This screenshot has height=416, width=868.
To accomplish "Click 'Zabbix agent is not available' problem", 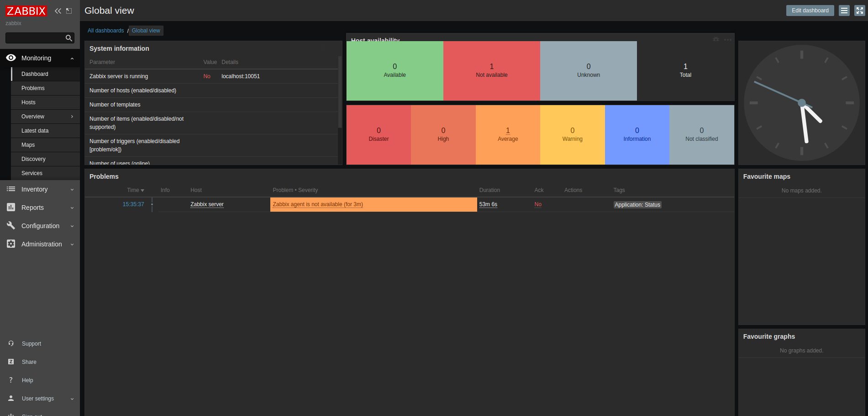I will point(318,204).
